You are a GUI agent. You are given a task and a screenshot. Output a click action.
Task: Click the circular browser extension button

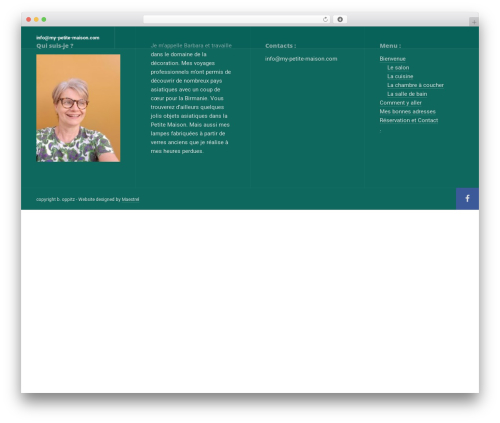coord(340,19)
